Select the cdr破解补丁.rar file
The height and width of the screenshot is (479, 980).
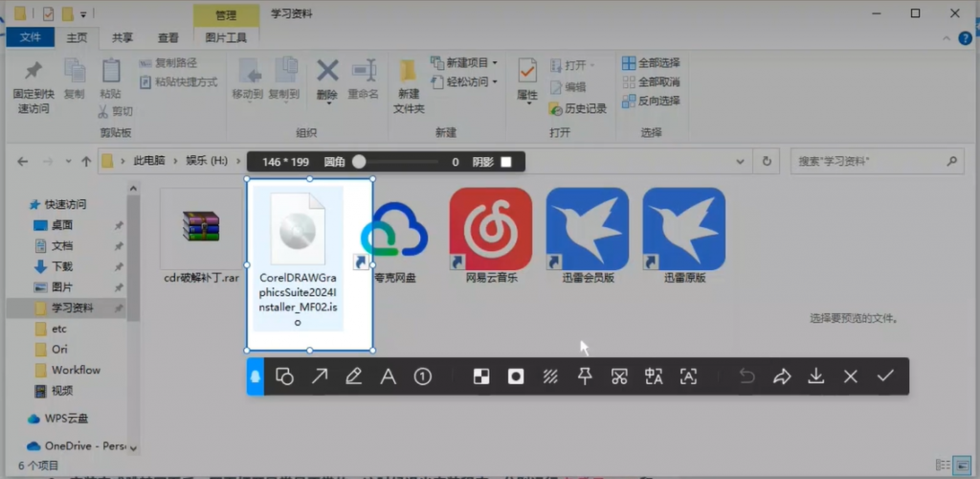coord(201,238)
